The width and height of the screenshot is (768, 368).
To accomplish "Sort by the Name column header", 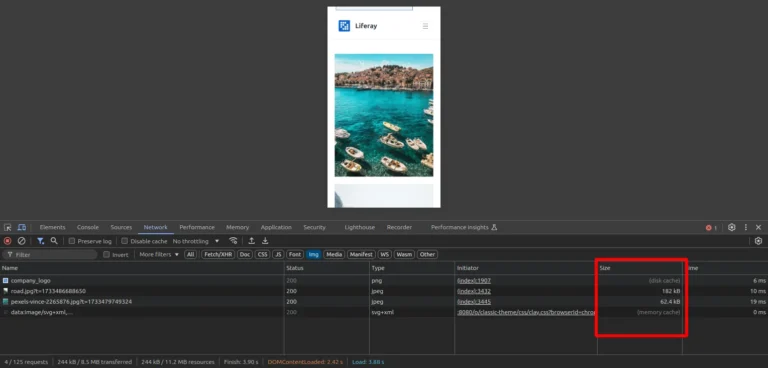I will (x=142, y=268).
